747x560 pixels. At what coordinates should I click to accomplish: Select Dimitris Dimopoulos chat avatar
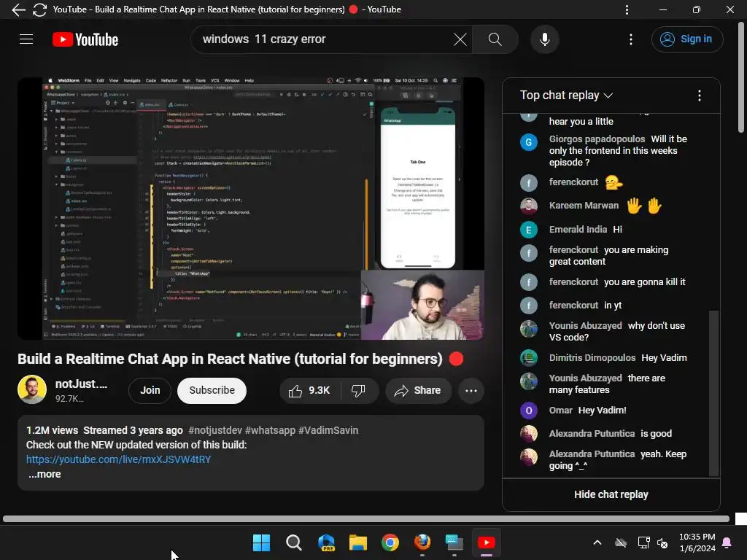point(528,357)
